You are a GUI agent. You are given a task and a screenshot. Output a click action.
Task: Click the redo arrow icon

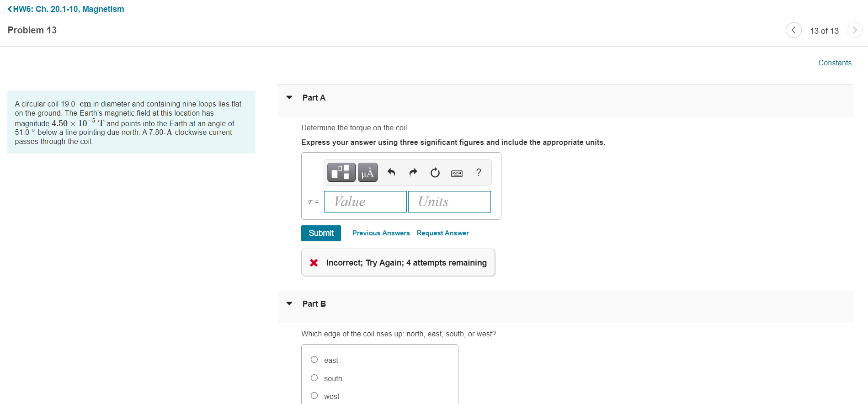pyautogui.click(x=413, y=172)
